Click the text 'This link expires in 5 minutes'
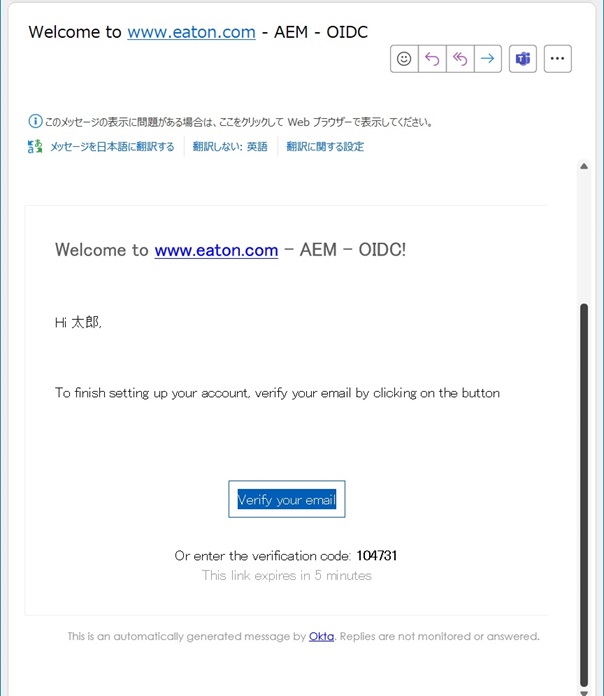This screenshot has height=696, width=604. tap(287, 575)
